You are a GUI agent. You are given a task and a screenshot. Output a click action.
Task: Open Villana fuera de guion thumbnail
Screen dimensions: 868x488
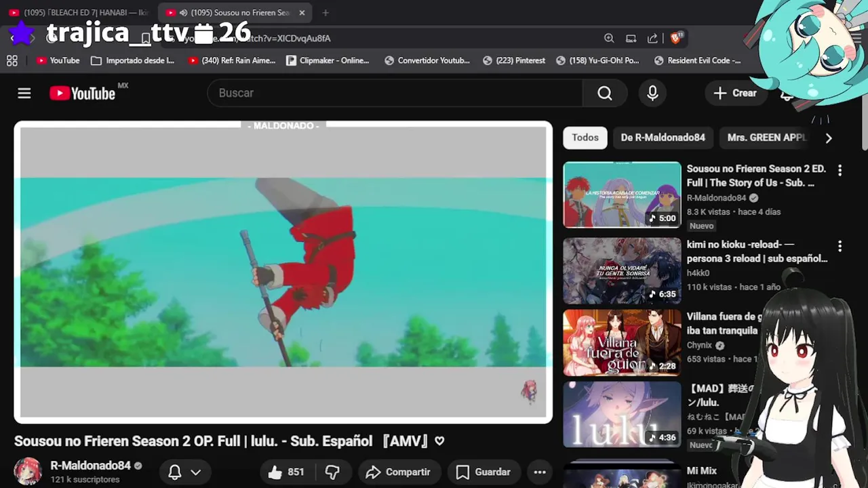coord(622,343)
